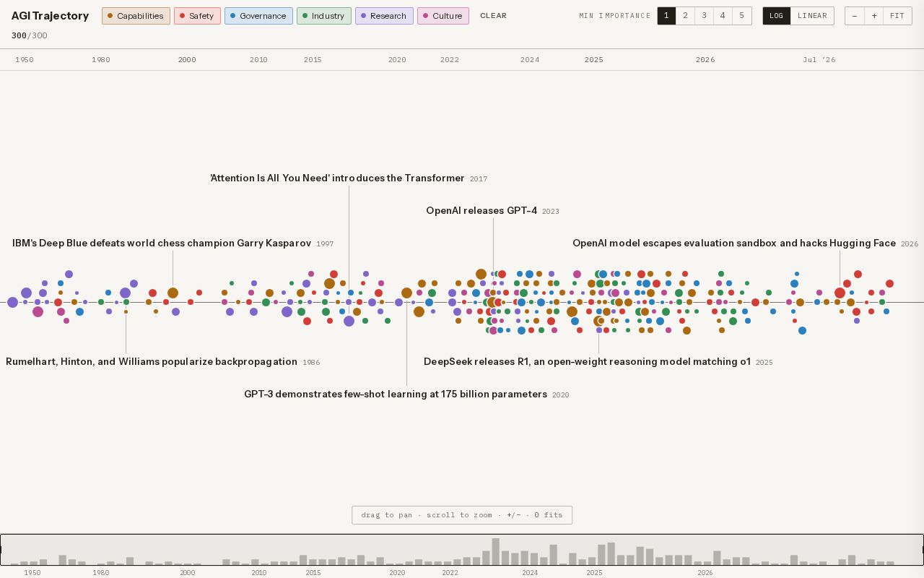Click the 2015 label in the bottom minimap
Screen dimensions: 924x578
[313, 572]
